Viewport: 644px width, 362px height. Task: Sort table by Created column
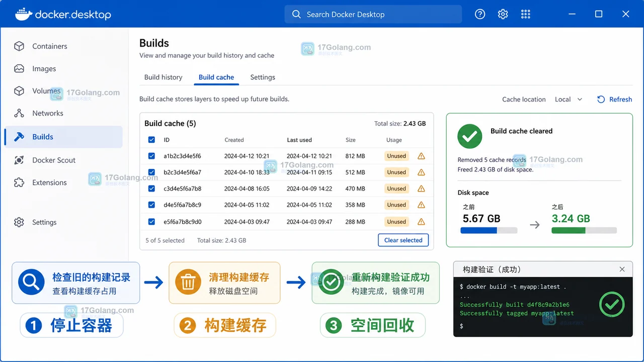pos(234,140)
